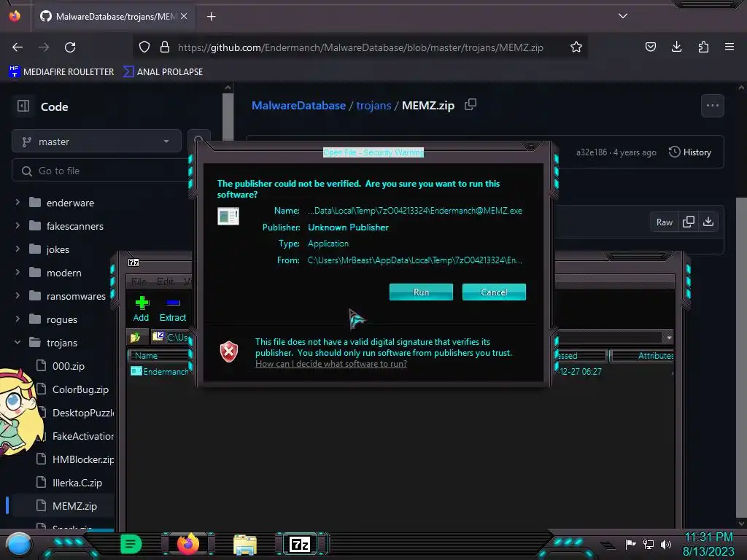Click the browser forward arrow
Screen dimensions: 747x560
point(44,47)
